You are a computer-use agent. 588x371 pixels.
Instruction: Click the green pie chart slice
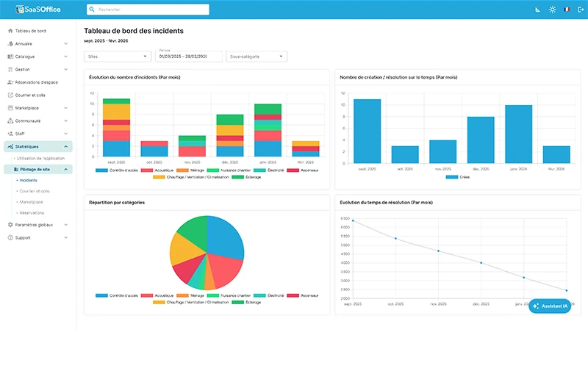pos(195,232)
